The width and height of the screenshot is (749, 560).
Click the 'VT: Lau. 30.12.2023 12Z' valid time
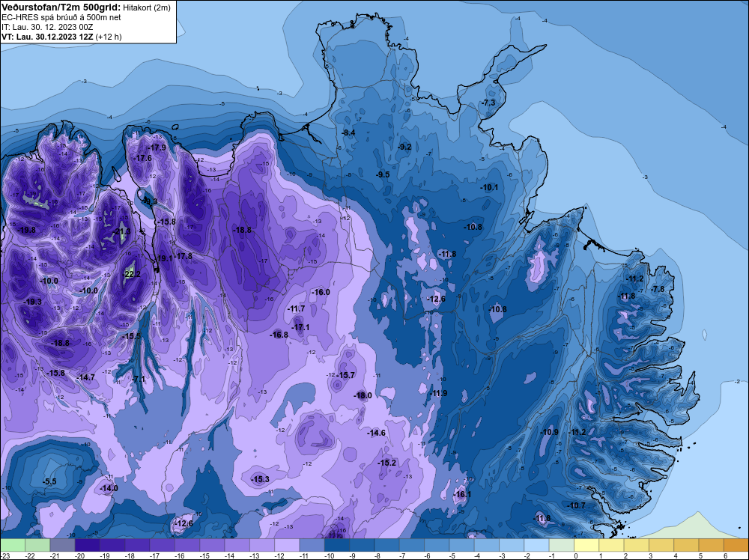(47, 37)
